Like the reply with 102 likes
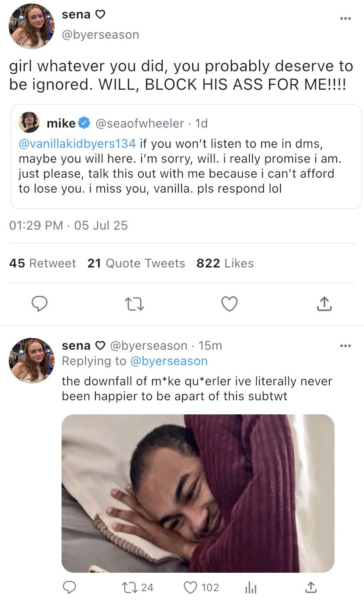The height and width of the screenshot is (600, 364). point(191,587)
